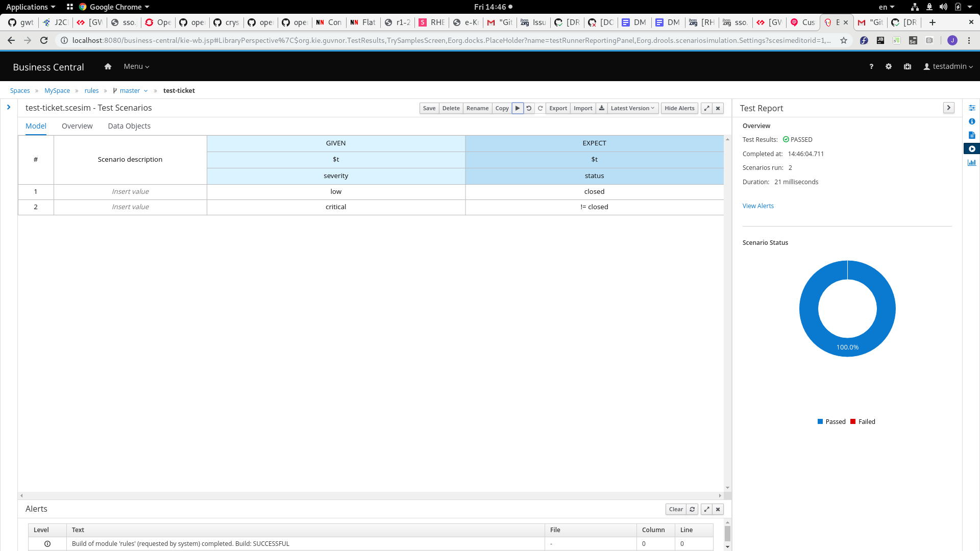Screen dimensions: 980x551
Task: Click the Undo arrow in editor toolbar
Action: 529,108
